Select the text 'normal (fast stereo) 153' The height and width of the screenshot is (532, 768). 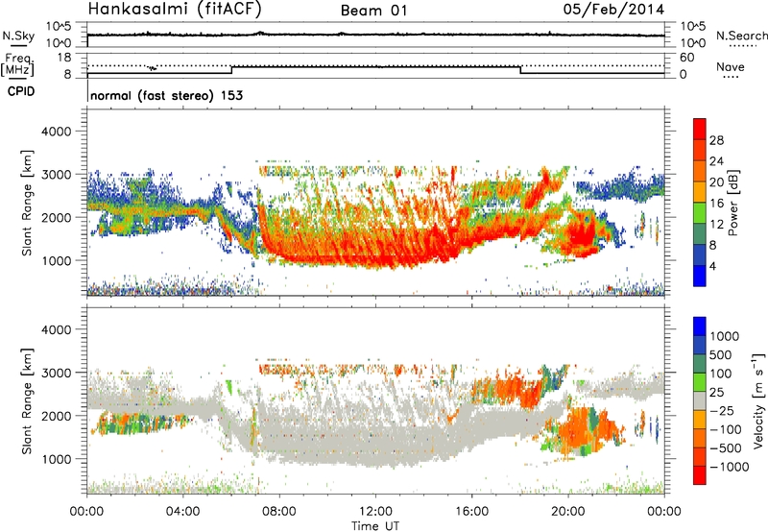click(x=166, y=95)
